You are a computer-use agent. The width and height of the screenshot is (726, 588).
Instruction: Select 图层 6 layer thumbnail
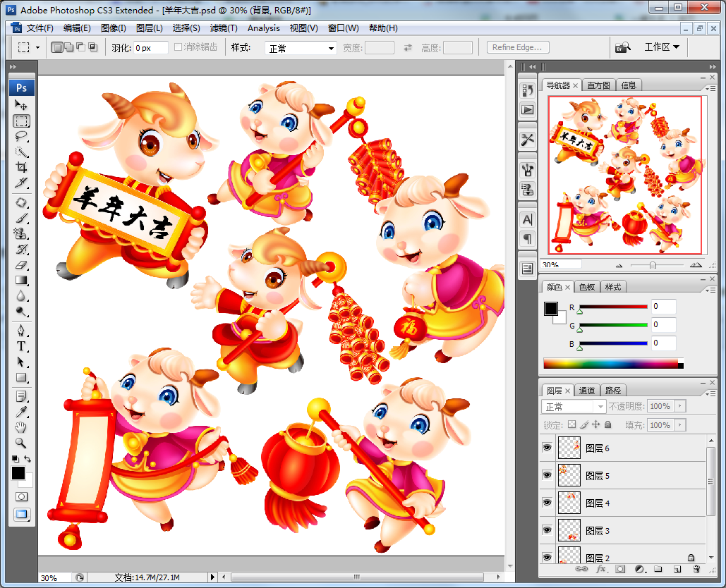(x=569, y=448)
